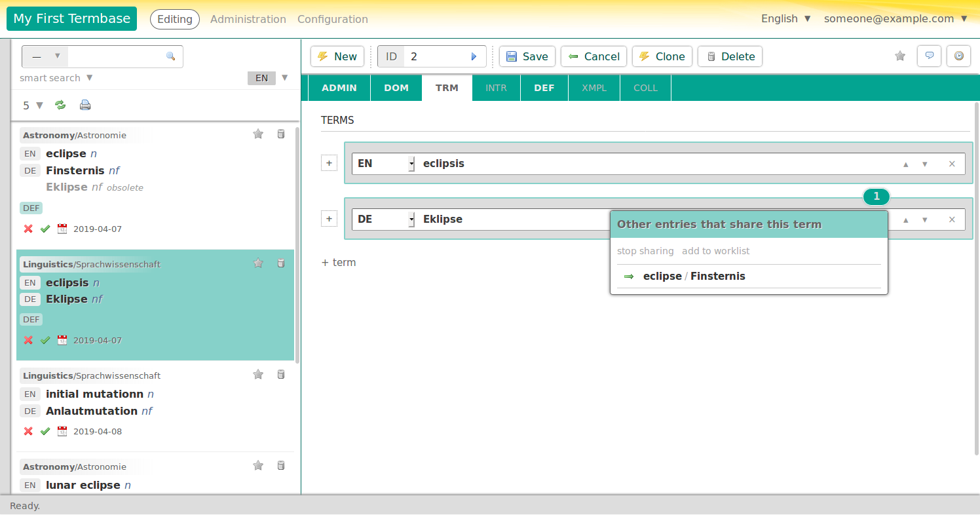Star the Linguistics eclipsis entry
Image resolution: width=980 pixels, height=515 pixels.
pos(258,263)
